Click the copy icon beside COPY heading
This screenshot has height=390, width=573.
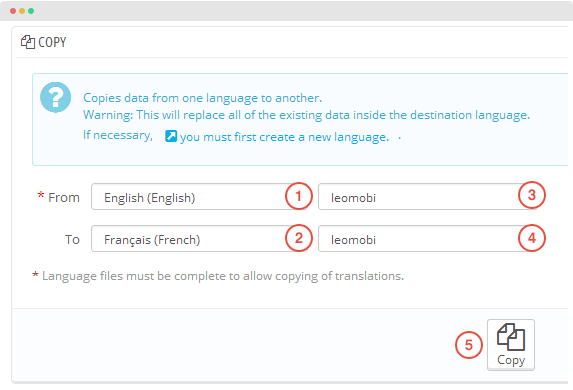[x=28, y=42]
